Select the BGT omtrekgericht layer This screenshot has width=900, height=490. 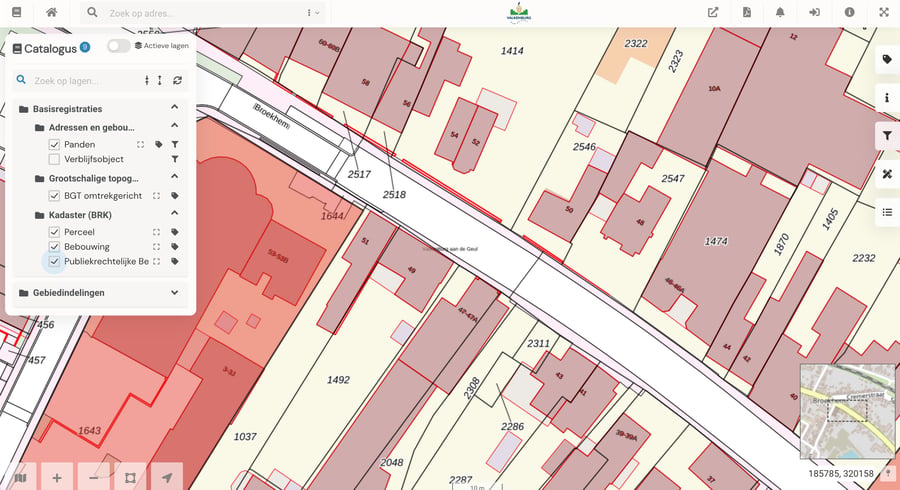pos(103,196)
